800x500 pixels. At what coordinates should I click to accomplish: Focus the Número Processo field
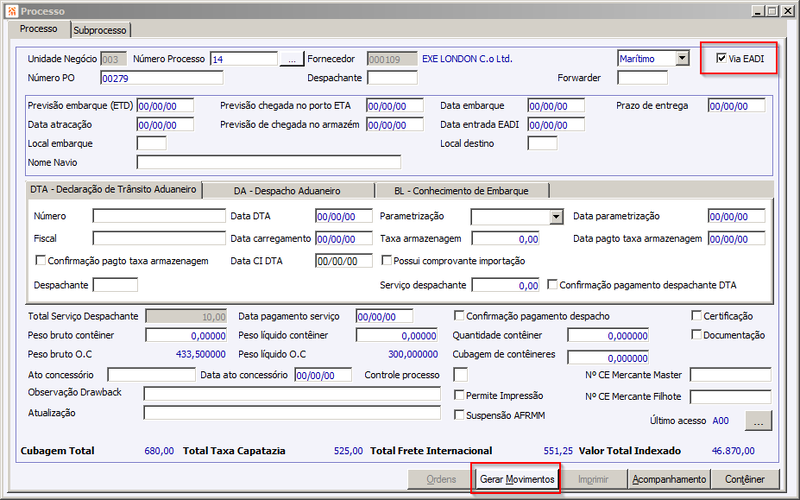coord(244,59)
